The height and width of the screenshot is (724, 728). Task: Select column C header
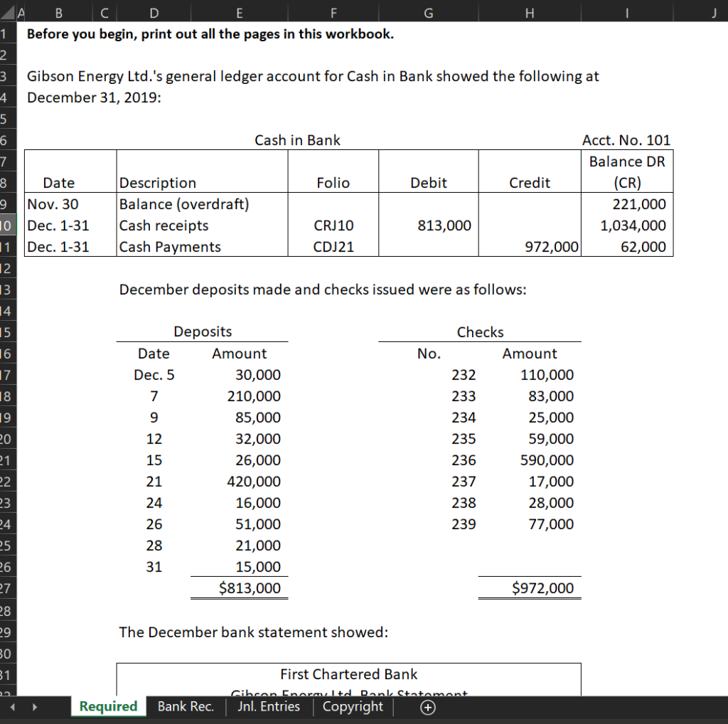coord(105,13)
